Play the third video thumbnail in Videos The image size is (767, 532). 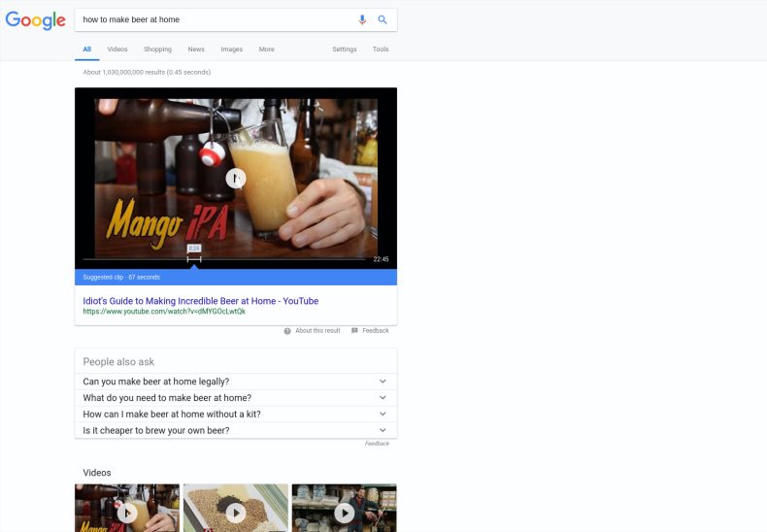pos(344,512)
